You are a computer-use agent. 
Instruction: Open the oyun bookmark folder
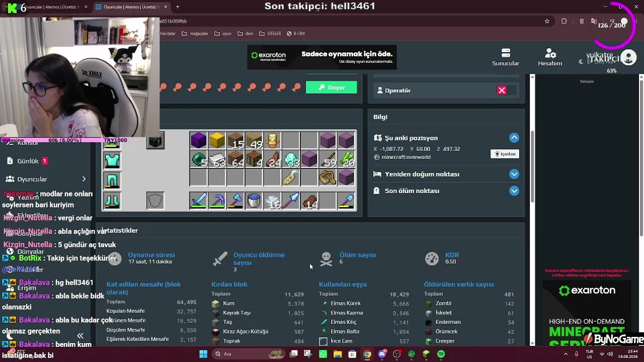pos(223,34)
